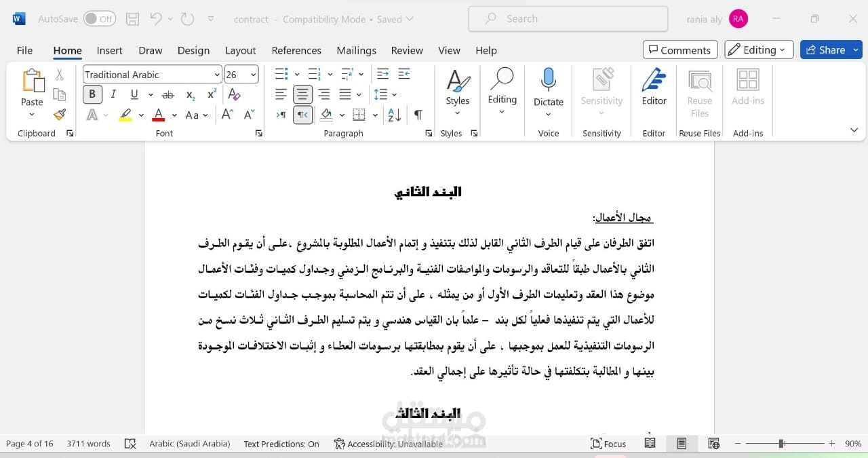The height and width of the screenshot is (458, 868).
Task: Open the font size dropdown
Action: [x=254, y=75]
